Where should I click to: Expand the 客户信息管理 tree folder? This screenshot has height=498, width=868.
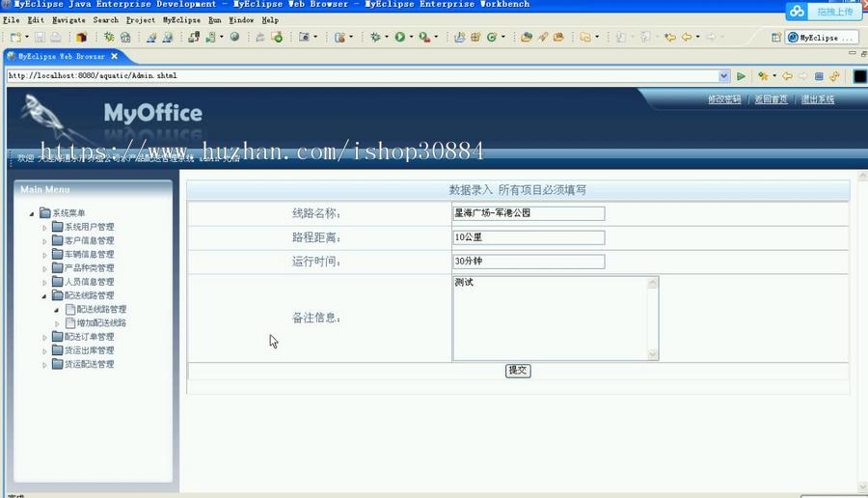(44, 241)
